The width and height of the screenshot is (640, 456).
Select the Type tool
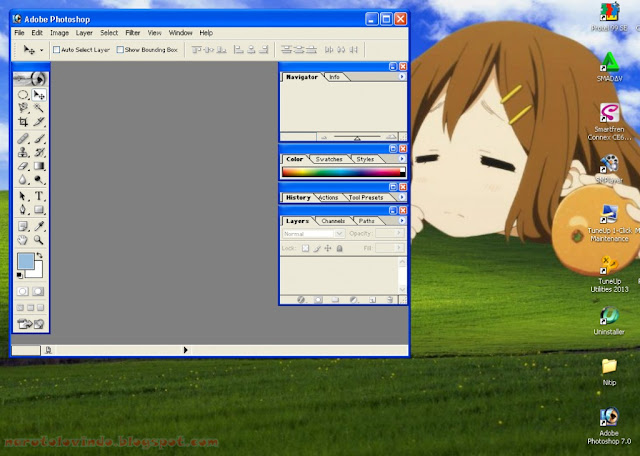click(x=39, y=196)
